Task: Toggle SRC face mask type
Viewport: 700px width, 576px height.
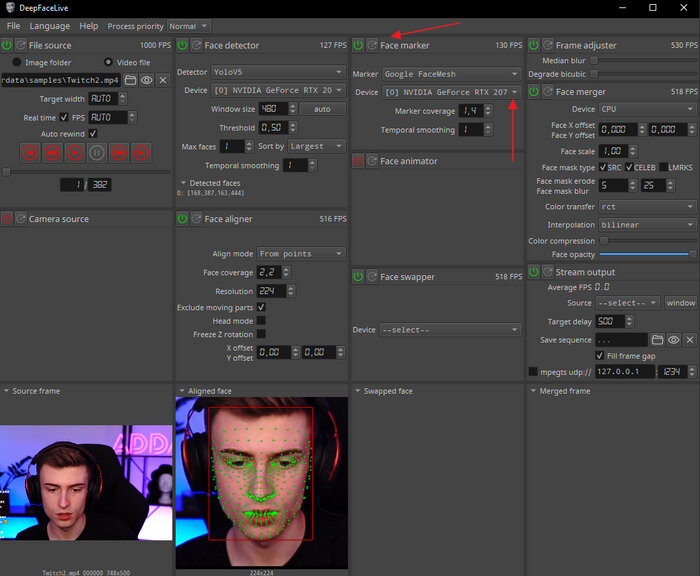Action: coord(603,167)
